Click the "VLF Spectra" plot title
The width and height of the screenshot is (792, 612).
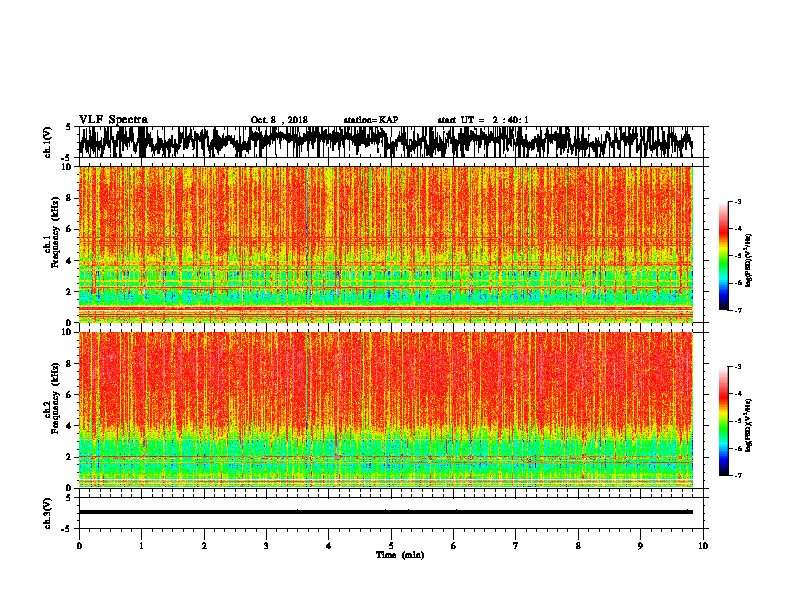tap(113, 120)
